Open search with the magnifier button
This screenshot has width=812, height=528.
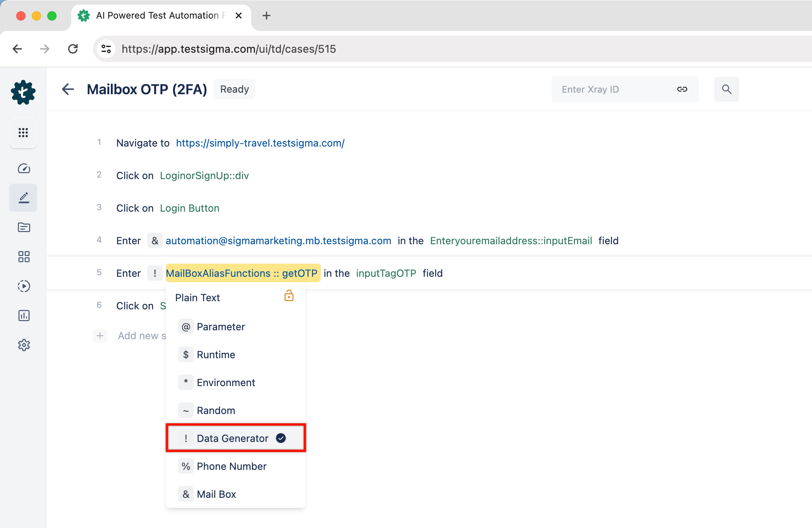pos(726,89)
